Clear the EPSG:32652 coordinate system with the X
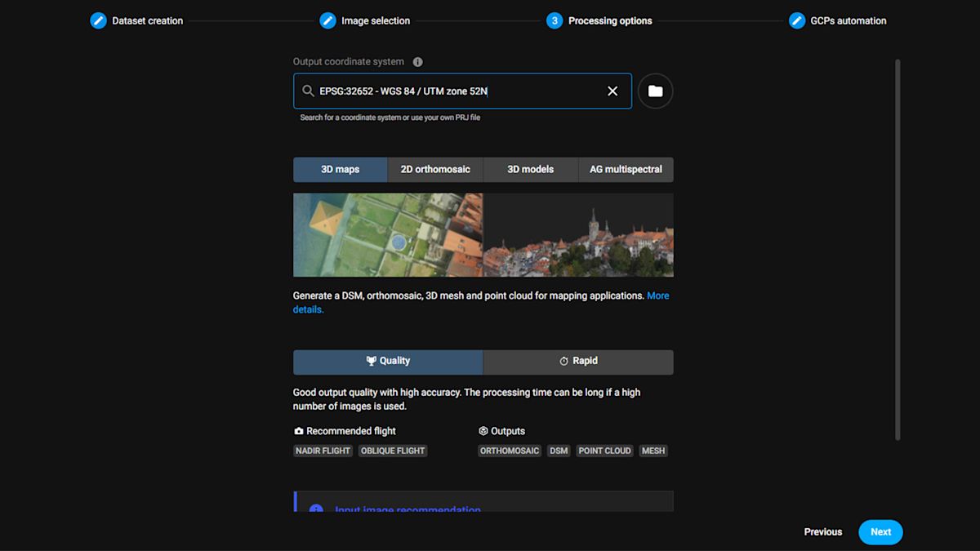 pos(612,91)
